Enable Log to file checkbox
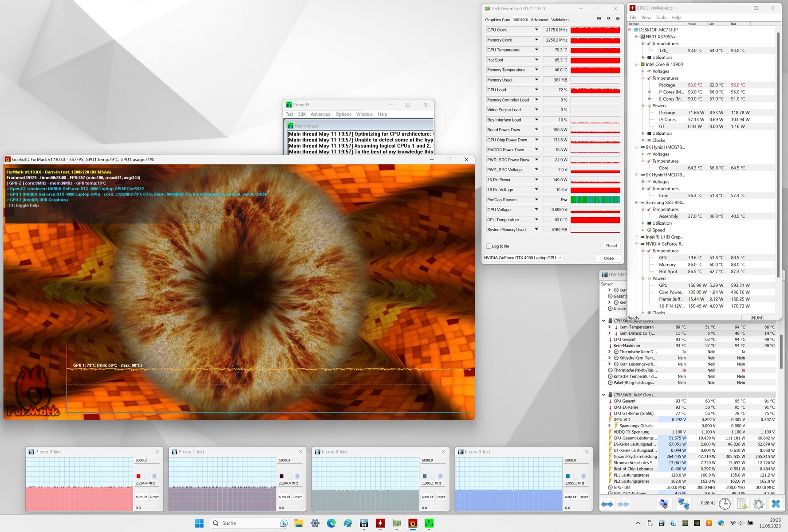788x532 pixels. coord(489,246)
